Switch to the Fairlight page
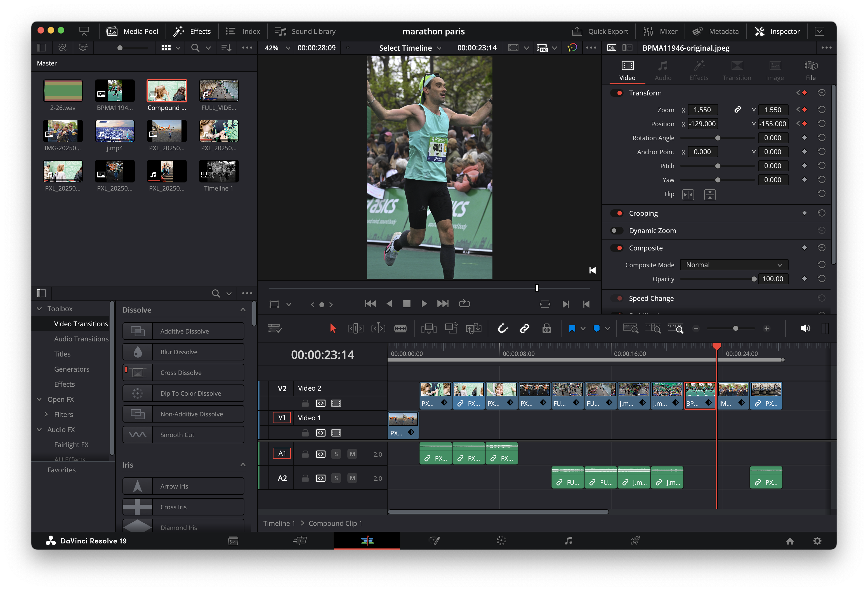 (x=568, y=541)
